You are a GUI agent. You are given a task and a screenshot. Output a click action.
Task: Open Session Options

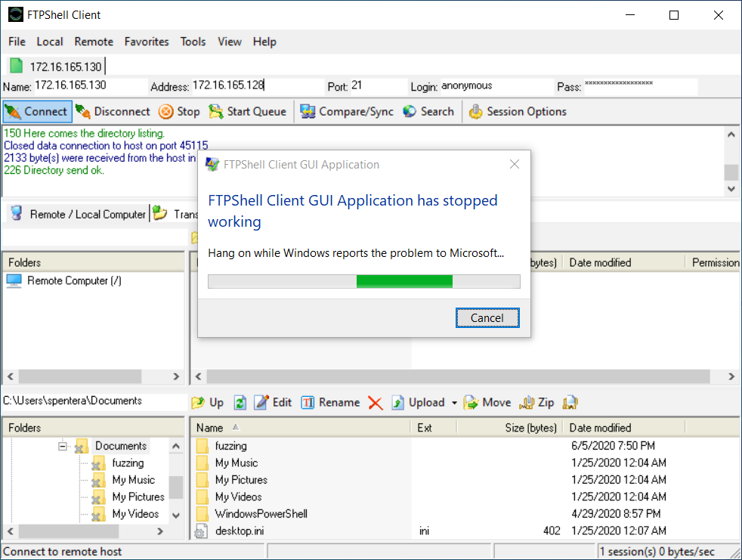[518, 112]
